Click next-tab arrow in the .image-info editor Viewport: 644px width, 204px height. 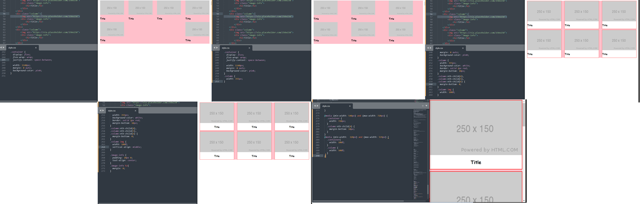pyautogui.click(x=103, y=111)
